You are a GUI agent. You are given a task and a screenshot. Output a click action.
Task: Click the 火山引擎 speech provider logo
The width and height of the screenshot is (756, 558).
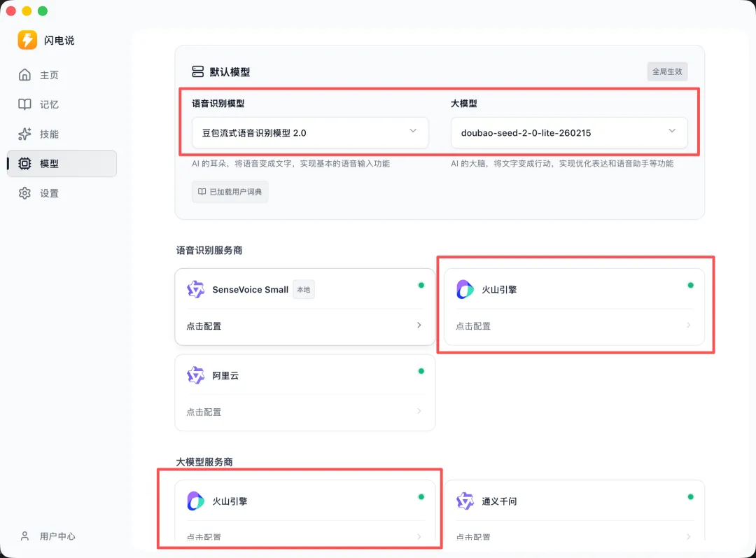coord(465,289)
